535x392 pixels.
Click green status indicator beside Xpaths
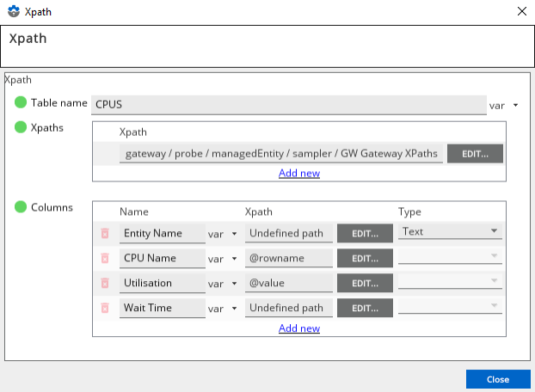point(21,127)
